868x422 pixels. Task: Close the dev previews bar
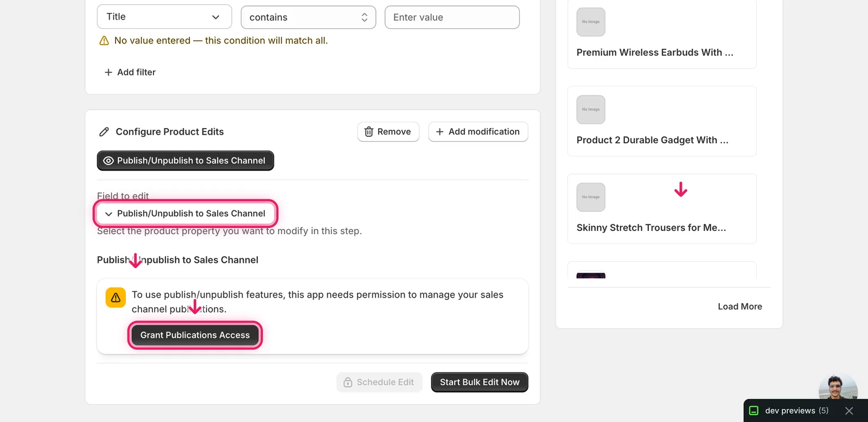coord(849,411)
